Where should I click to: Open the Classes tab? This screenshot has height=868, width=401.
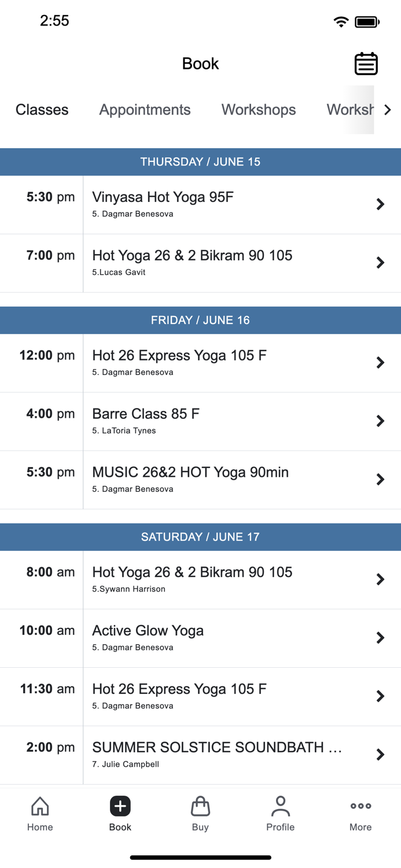point(42,109)
